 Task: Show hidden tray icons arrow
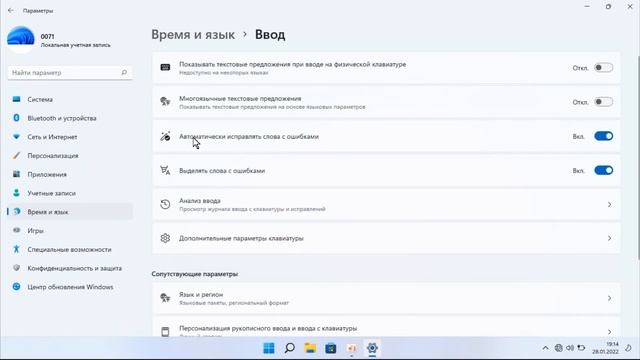tap(545, 348)
